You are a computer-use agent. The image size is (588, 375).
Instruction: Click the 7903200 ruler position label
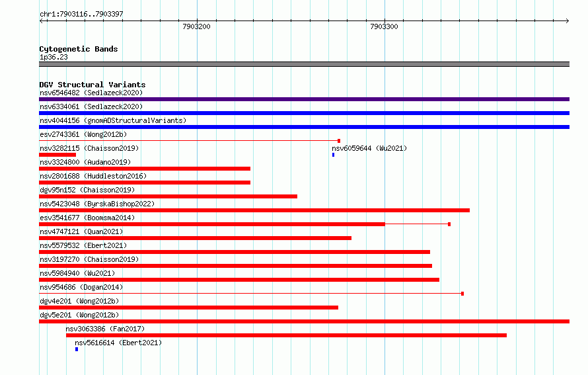196,26
